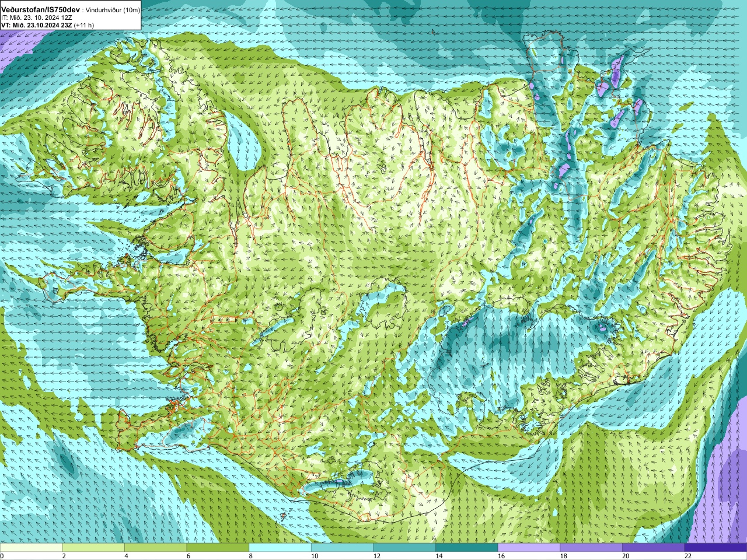
Task: Click the 18–20 purple legend swatch
Action: [x=591, y=548]
